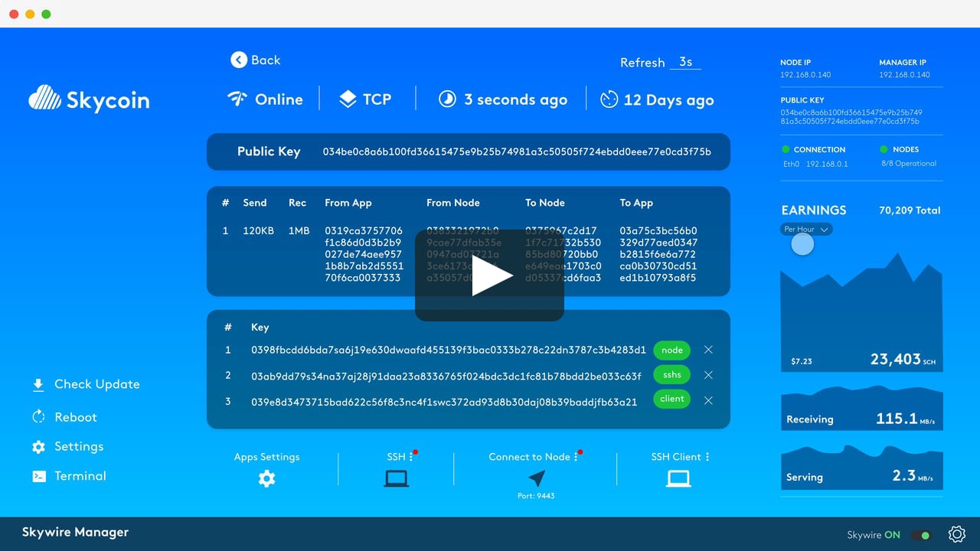Click the green client tag

coord(671,399)
